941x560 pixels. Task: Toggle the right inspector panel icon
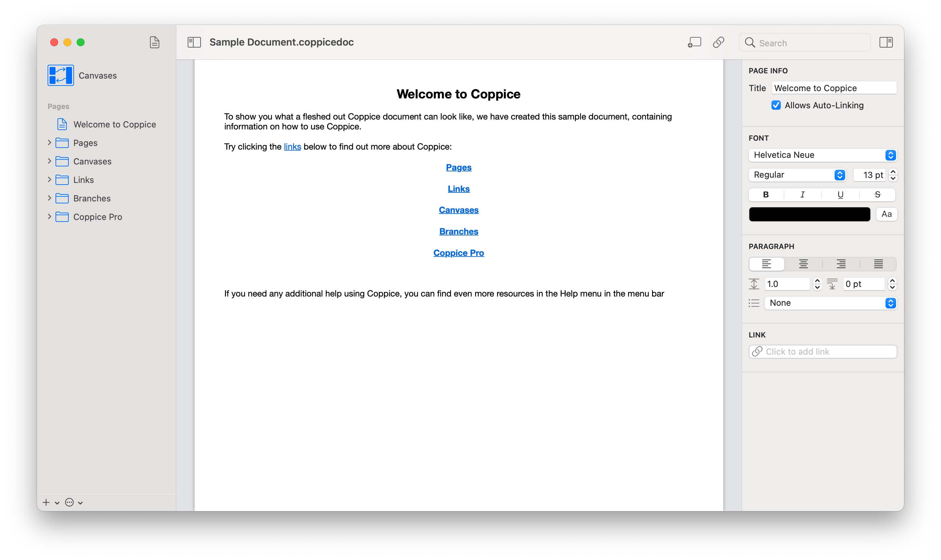[x=886, y=42]
